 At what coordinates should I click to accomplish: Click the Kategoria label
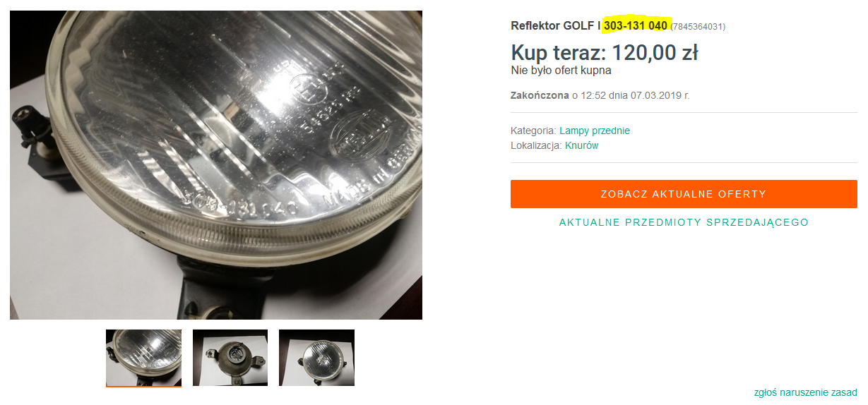click(x=533, y=131)
